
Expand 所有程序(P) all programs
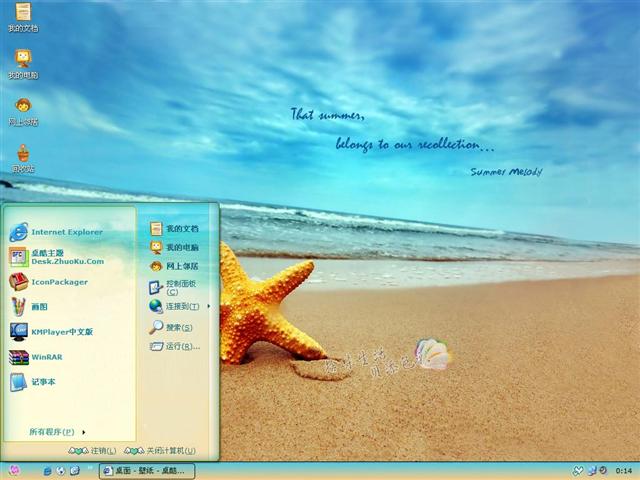coord(57,431)
